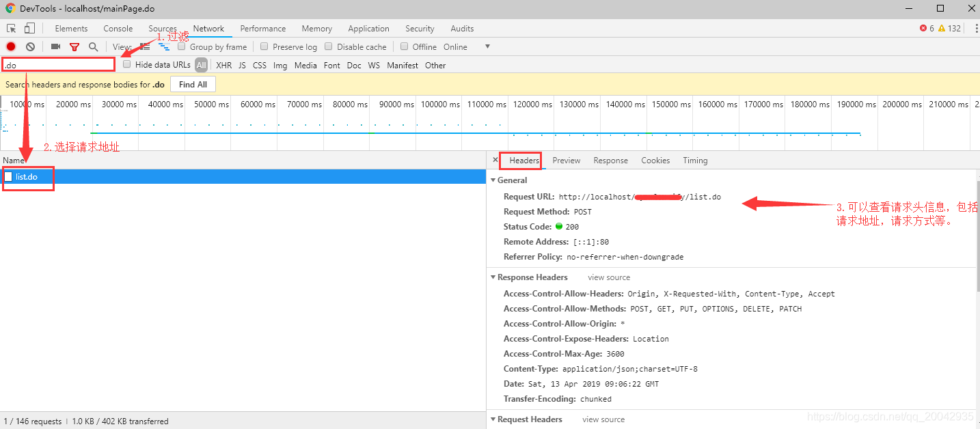
Task: Filter requests by JS
Action: pos(242,66)
